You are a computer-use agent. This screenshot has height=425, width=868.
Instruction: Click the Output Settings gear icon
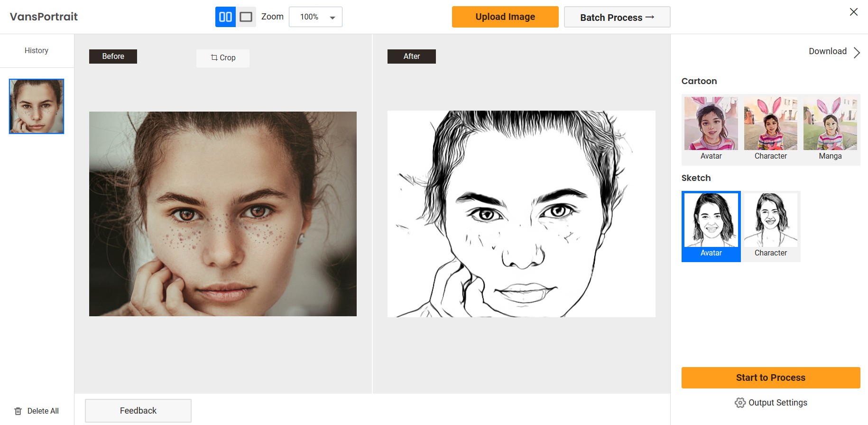point(740,403)
